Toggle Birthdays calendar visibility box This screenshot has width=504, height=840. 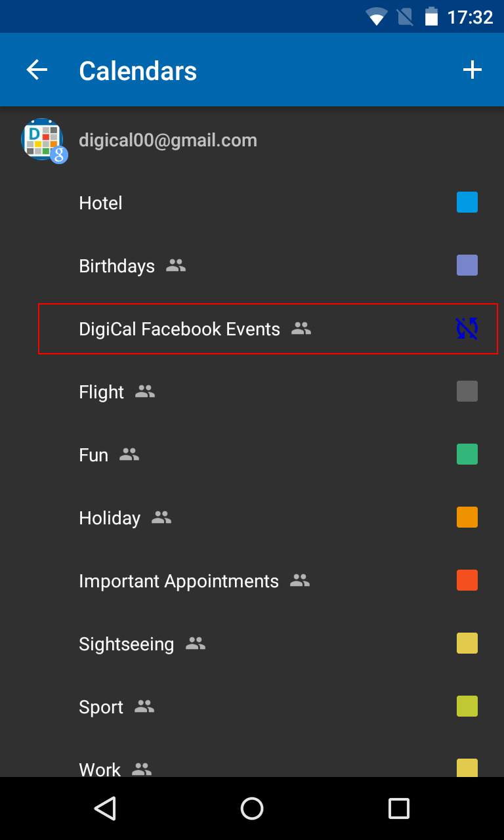[x=467, y=266]
